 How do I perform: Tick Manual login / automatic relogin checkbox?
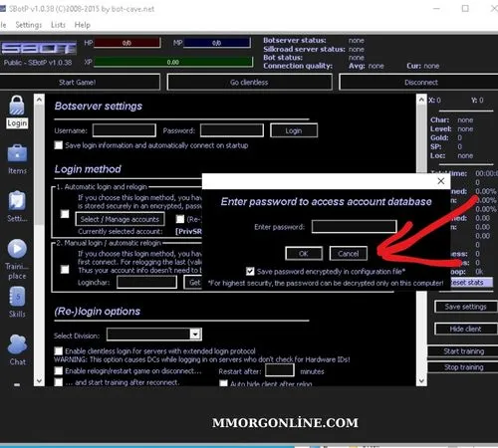click(x=65, y=269)
